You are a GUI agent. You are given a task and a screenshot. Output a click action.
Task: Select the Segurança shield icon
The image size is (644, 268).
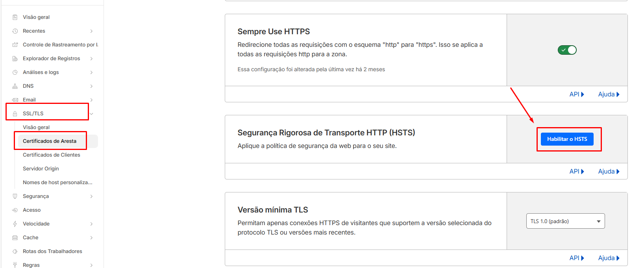[x=15, y=196]
